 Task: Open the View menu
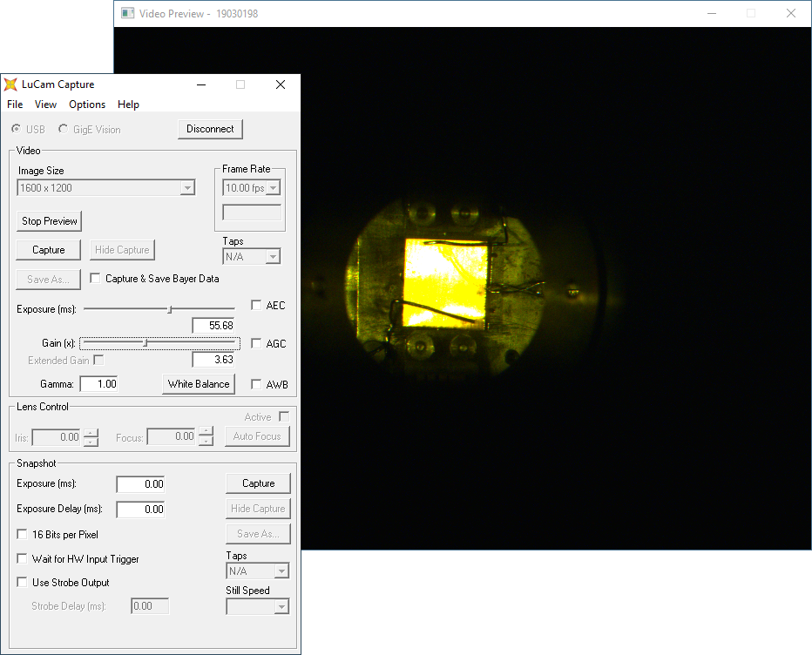45,105
